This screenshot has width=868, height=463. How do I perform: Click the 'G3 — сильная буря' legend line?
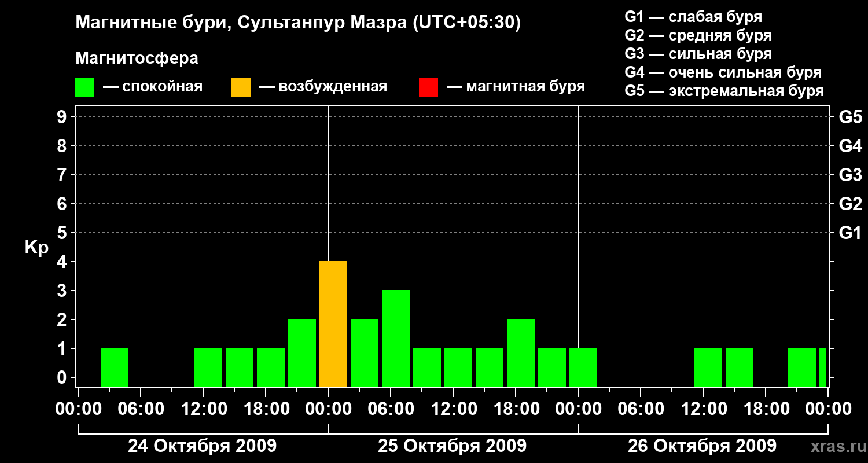698,54
